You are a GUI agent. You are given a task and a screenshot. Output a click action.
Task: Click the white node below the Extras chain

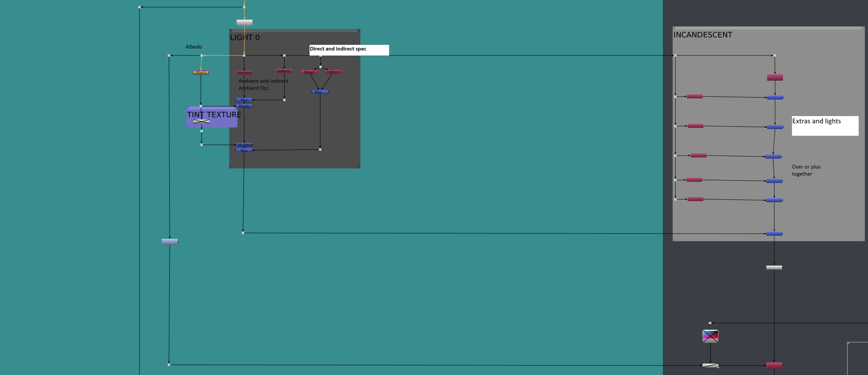[x=775, y=267]
